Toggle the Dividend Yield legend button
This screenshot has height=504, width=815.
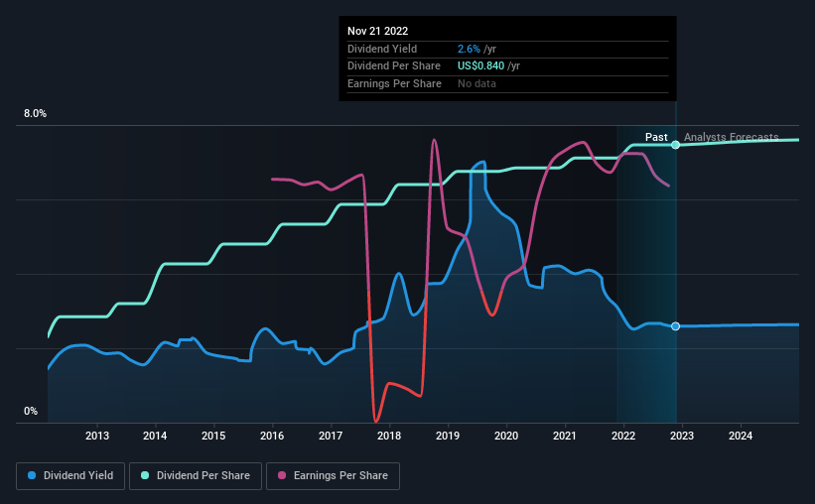click(x=70, y=476)
